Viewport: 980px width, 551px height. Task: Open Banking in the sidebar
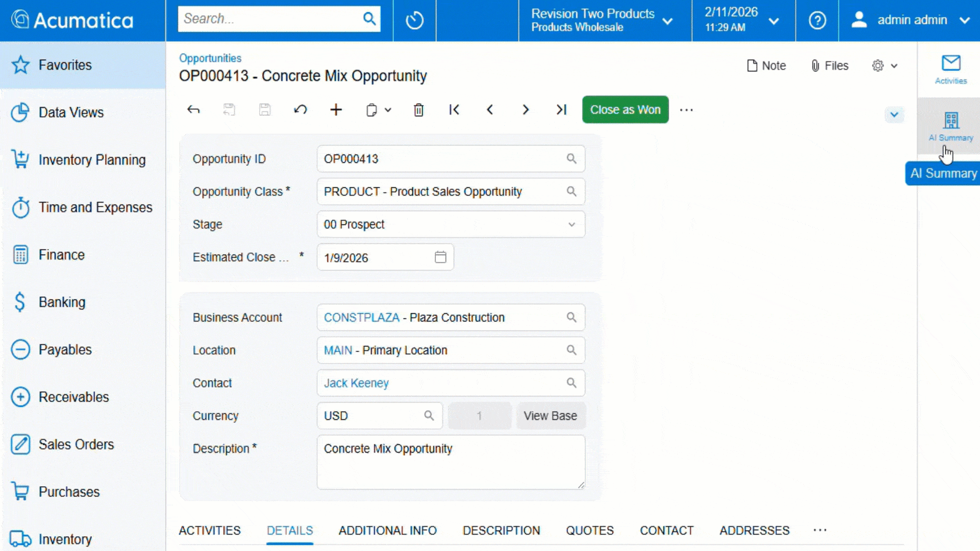click(x=83, y=303)
